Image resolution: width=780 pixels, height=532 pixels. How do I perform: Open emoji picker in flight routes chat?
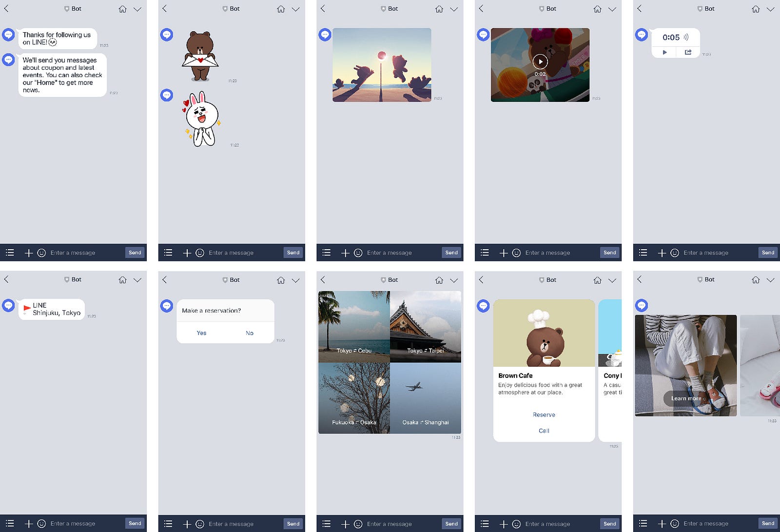pos(358,524)
